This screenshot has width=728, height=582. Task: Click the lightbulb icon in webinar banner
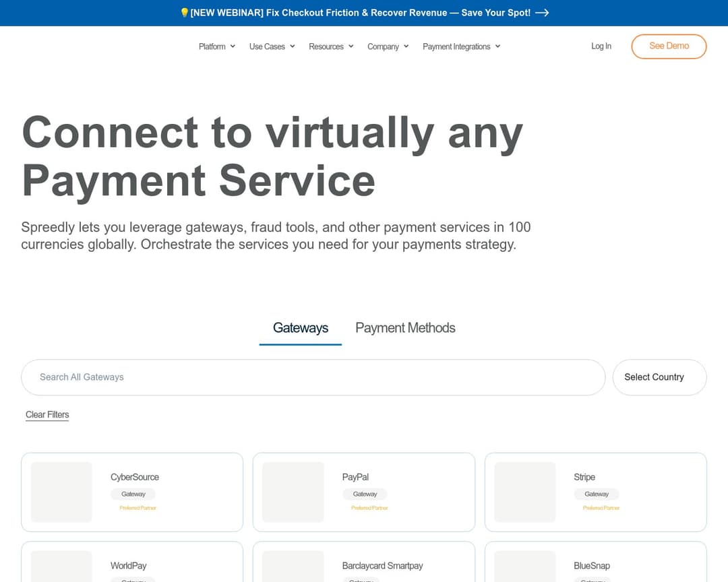pos(184,13)
